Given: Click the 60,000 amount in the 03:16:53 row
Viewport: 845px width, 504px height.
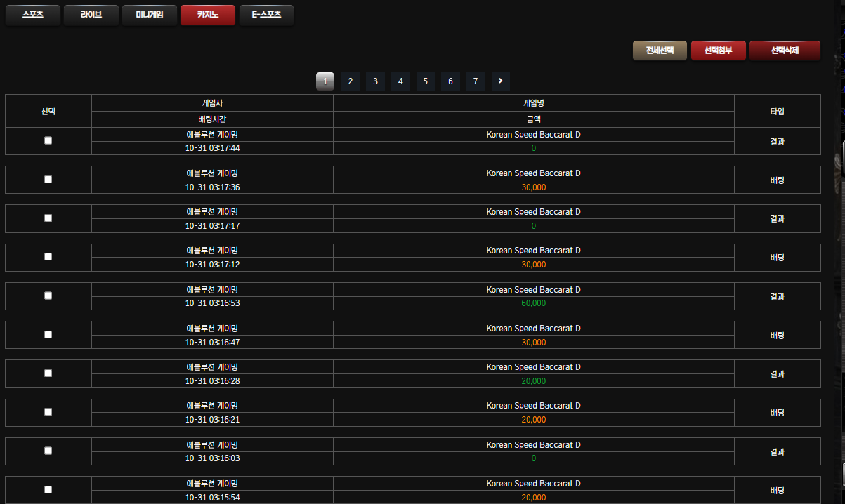Looking at the screenshot, I should pyautogui.click(x=534, y=303).
